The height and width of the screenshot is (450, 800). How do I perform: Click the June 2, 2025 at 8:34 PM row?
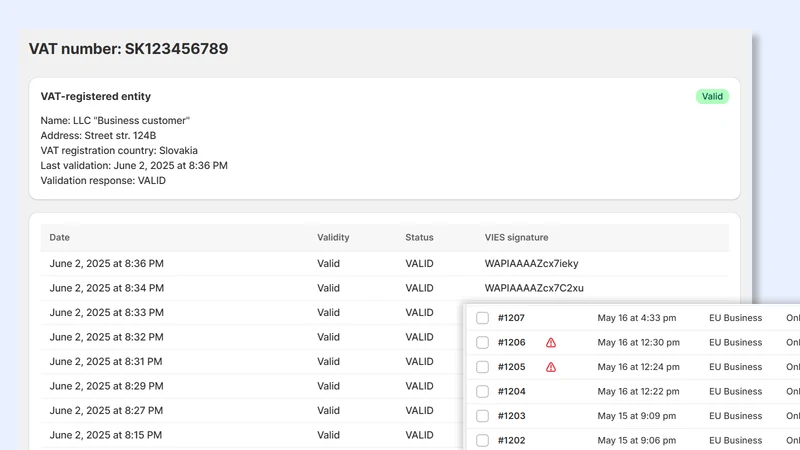[385, 288]
